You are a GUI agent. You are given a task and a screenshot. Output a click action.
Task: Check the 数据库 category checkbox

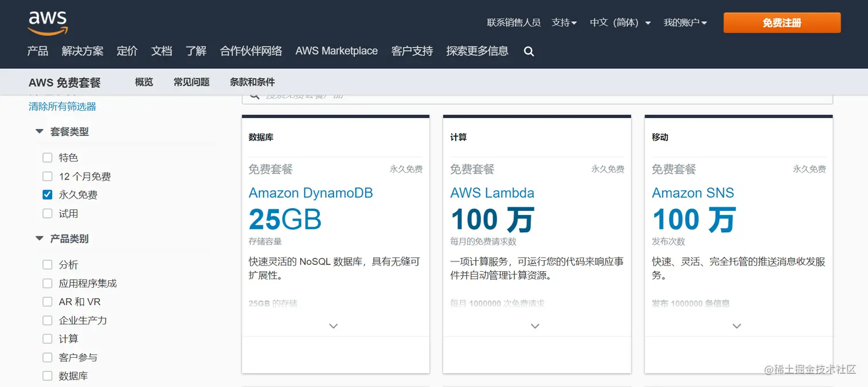pyautogui.click(x=48, y=376)
